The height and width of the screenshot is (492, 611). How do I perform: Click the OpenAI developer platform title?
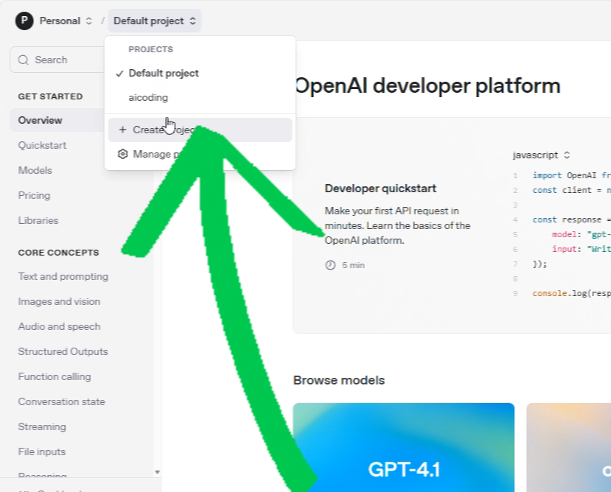(x=427, y=86)
